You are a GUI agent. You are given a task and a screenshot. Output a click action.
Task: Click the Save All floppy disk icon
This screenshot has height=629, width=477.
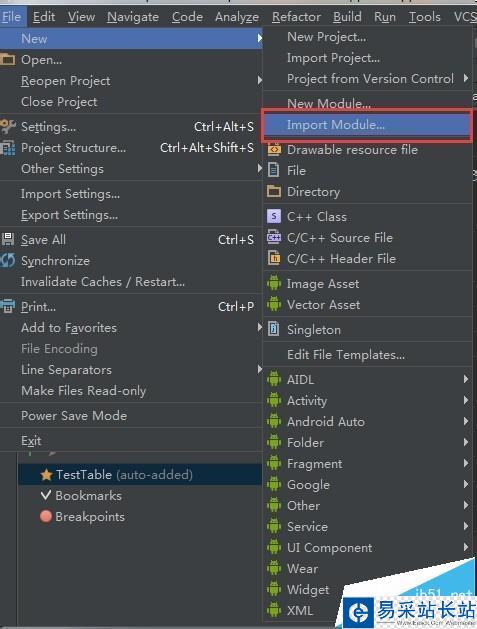(x=8, y=239)
